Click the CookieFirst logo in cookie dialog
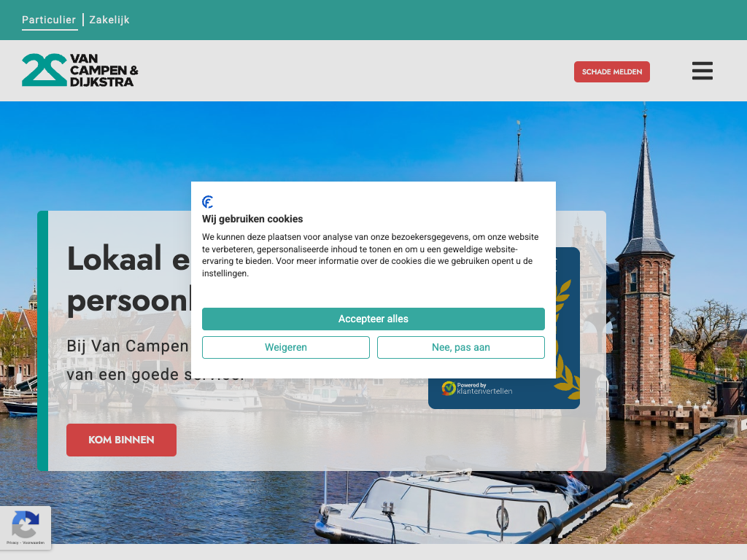 click(208, 202)
